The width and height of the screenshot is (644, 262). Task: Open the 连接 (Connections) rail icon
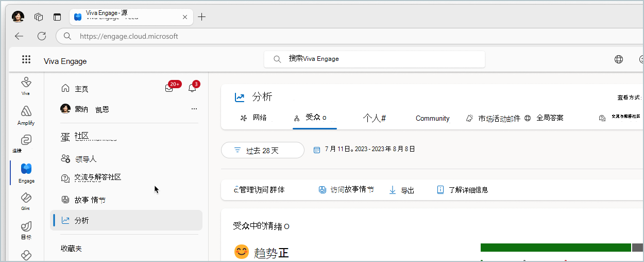click(x=26, y=144)
